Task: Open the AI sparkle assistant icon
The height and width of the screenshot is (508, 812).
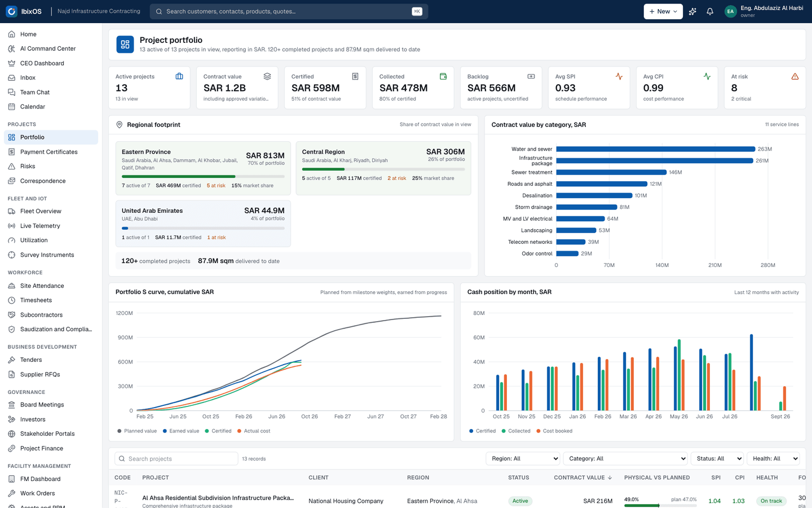Action: click(692, 11)
